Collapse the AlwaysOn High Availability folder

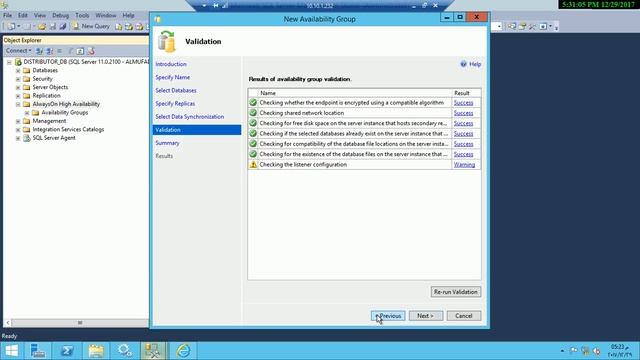tap(18, 104)
